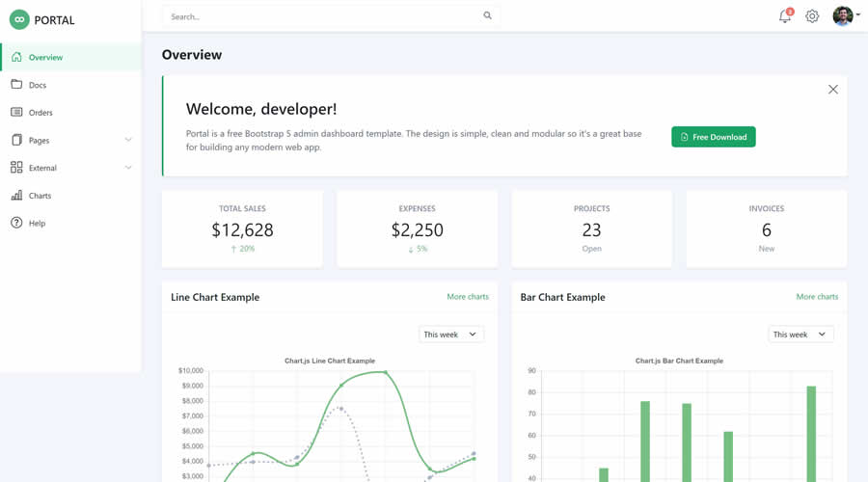Click the Projects 23 Open card
Image resolution: width=868 pixels, height=482 pixels.
(591, 229)
